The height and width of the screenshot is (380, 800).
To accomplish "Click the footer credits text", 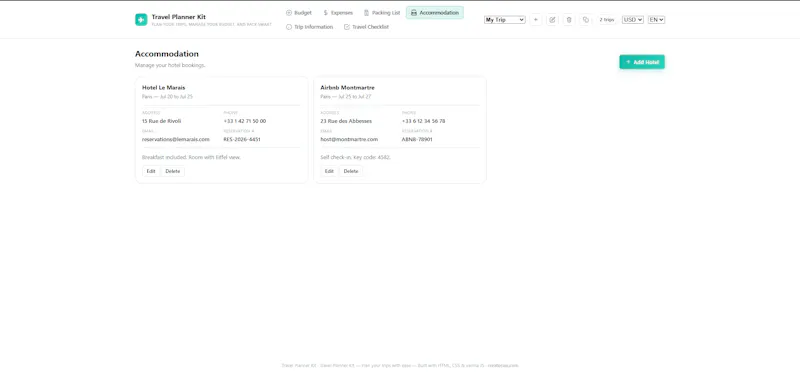I will click(x=400, y=365).
